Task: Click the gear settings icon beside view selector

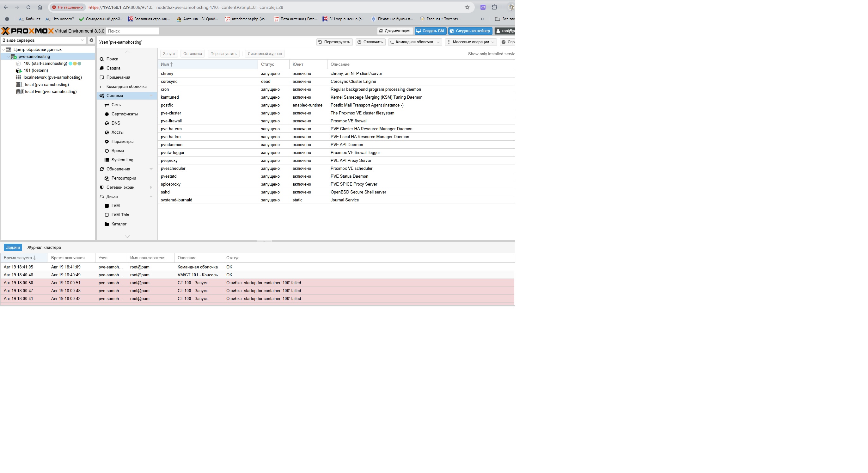Action: point(91,40)
